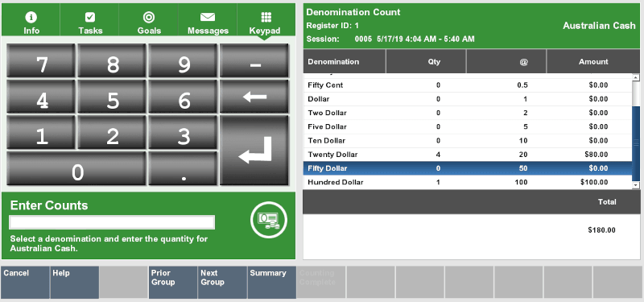
Task: Tap keypad digit 1
Action: click(x=41, y=132)
